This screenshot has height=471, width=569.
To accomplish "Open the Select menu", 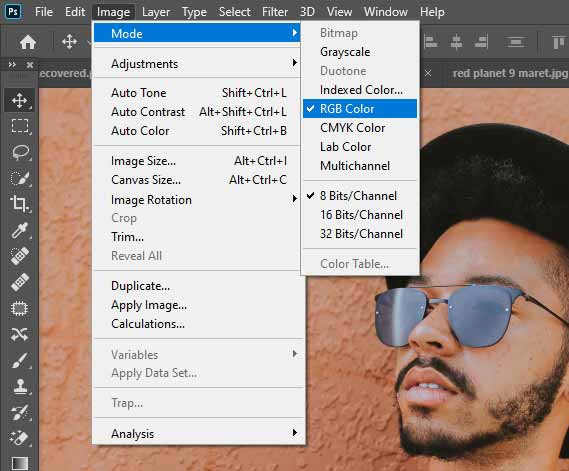I will coord(234,12).
